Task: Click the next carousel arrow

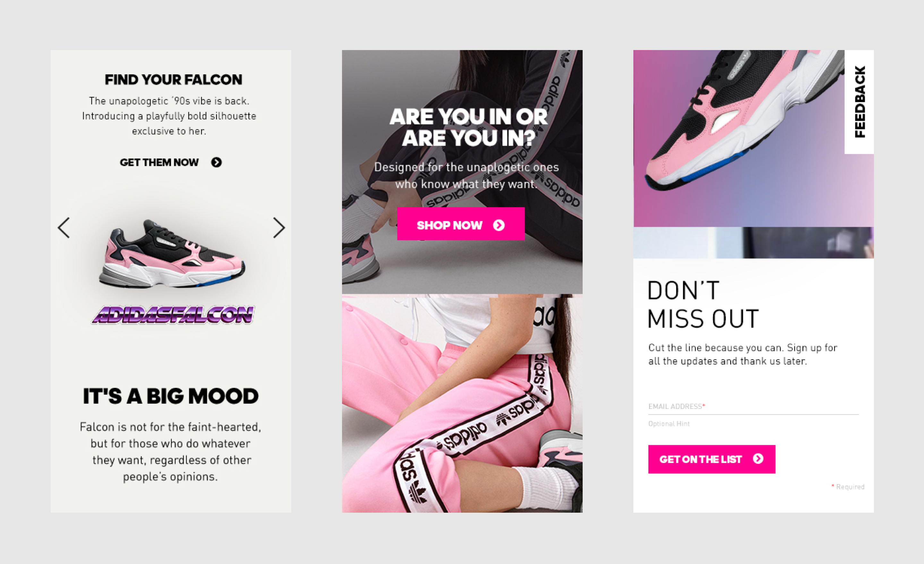Action: point(278,228)
